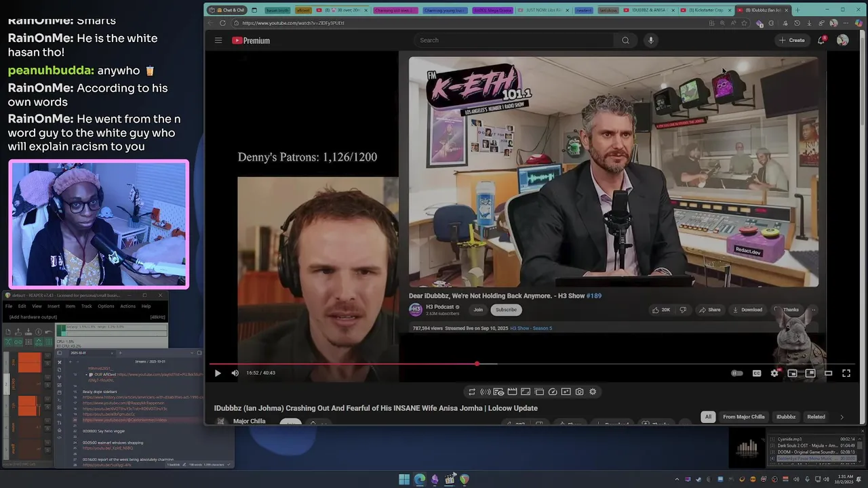Create new project in REAPER toolbar
The width and height of the screenshot is (868, 488).
tap(8, 331)
